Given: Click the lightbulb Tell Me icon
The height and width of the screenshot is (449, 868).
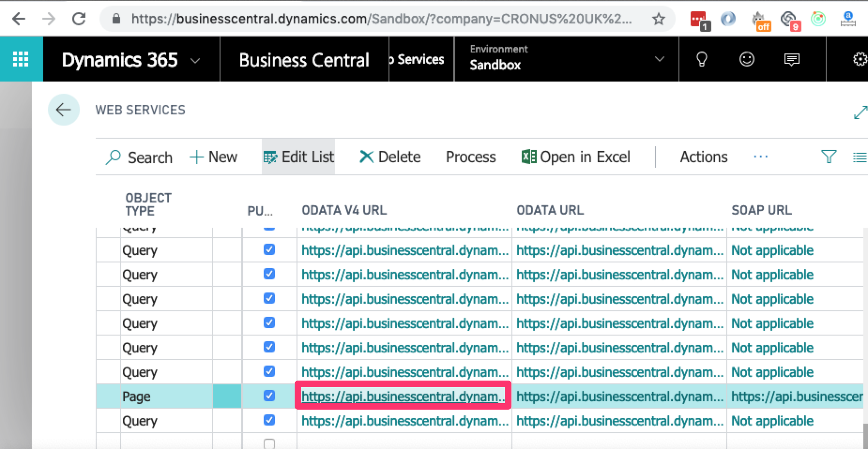Looking at the screenshot, I should (x=701, y=59).
